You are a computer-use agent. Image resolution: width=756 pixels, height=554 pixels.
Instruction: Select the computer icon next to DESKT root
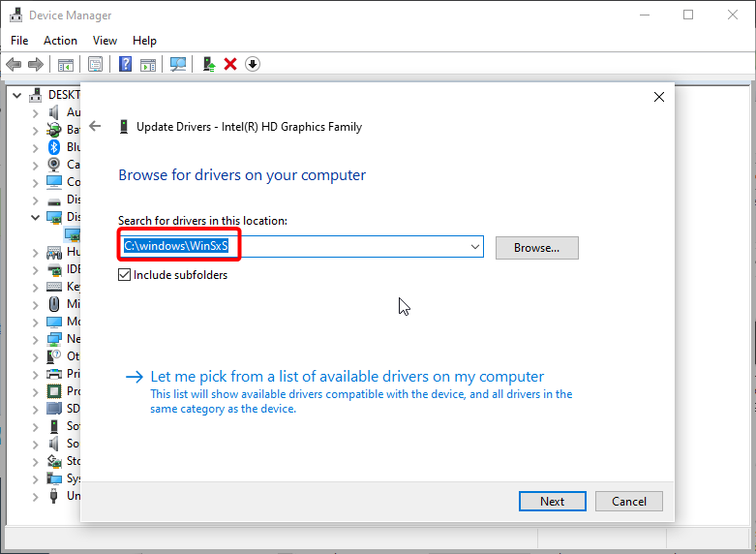(x=35, y=95)
